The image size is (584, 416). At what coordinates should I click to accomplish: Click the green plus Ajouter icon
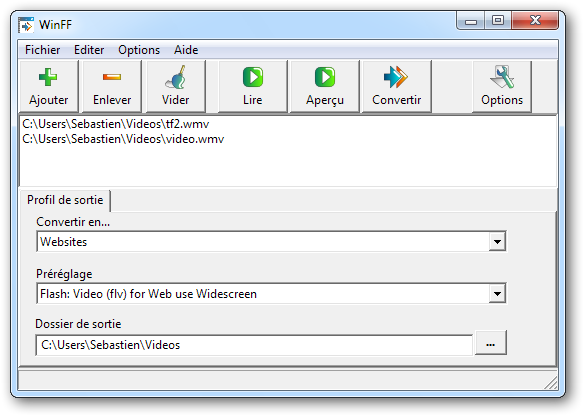pyautogui.click(x=48, y=77)
